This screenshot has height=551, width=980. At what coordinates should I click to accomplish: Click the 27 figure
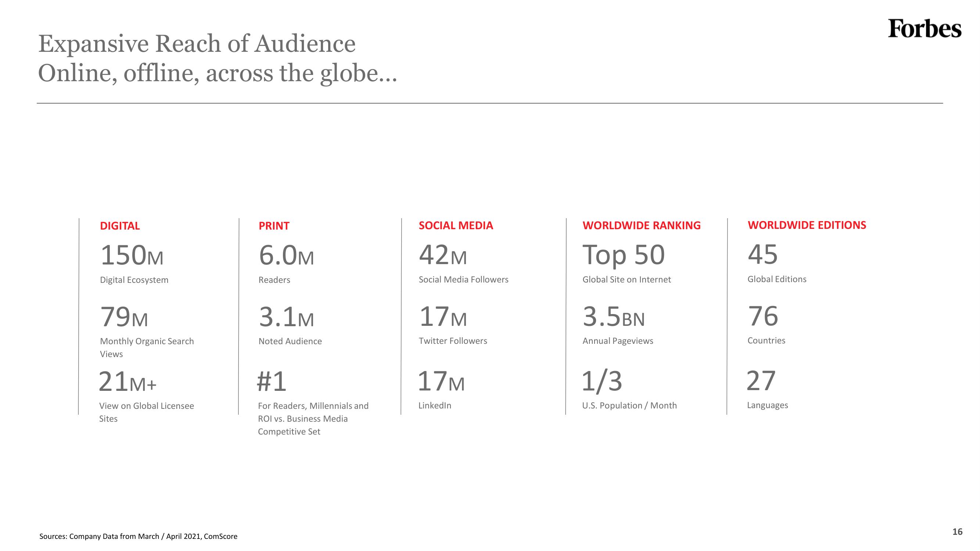click(761, 381)
